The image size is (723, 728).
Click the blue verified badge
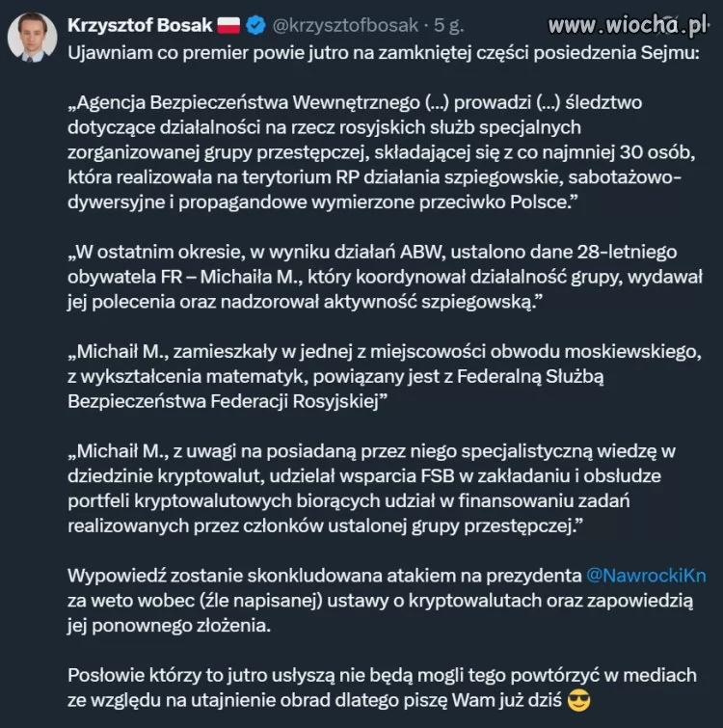258,24
